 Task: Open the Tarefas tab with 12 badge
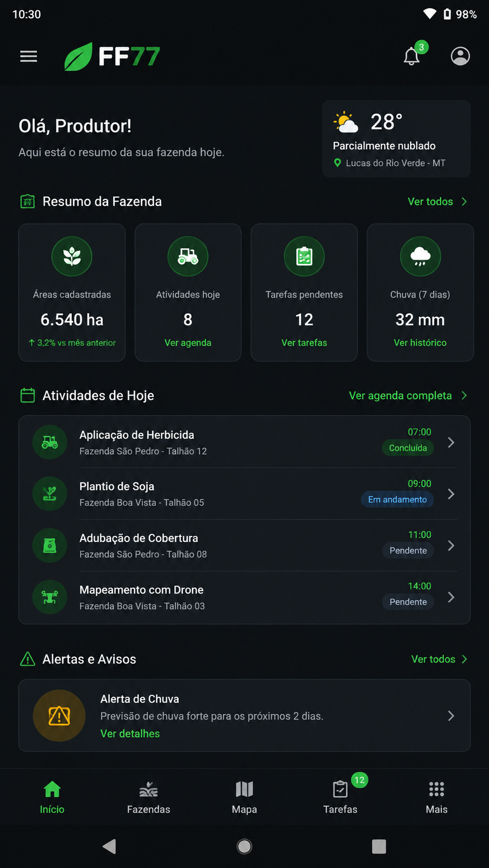[341, 797]
